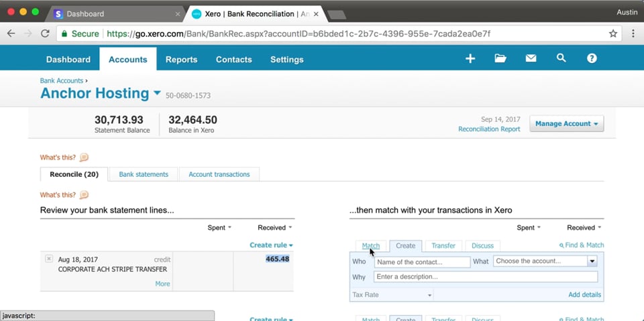Click the Austin profile name in Chrome

(627, 12)
